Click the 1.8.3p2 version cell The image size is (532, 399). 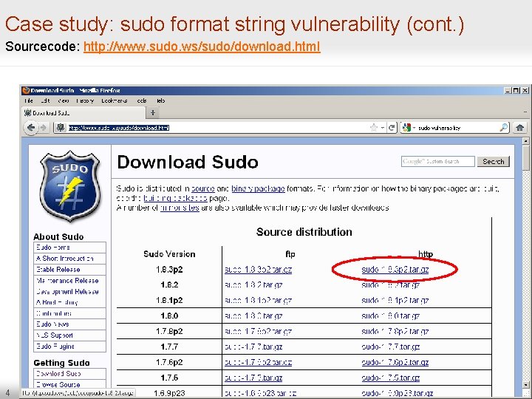click(169, 270)
